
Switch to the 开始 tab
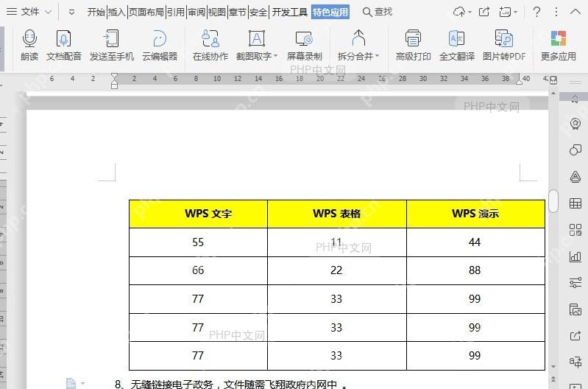click(96, 13)
